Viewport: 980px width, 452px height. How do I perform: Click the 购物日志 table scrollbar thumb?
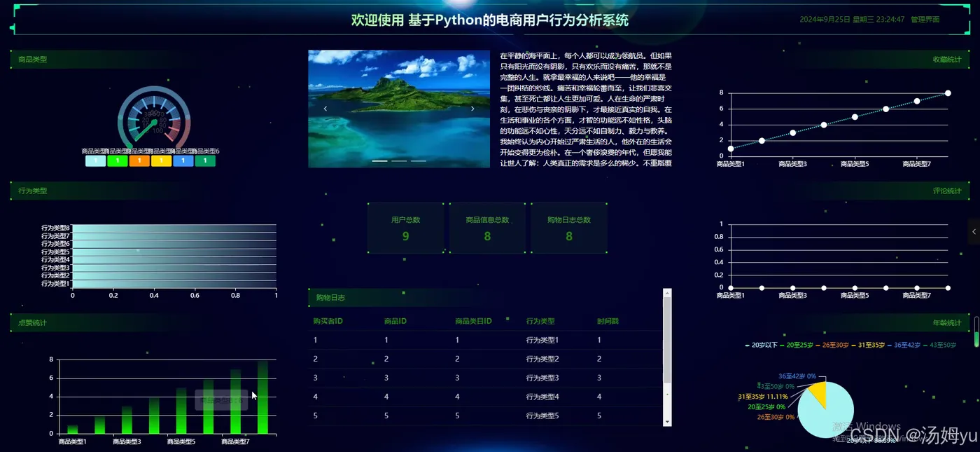tap(667, 339)
